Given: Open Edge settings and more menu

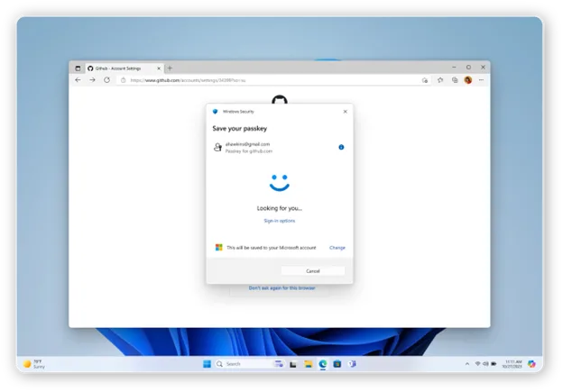Looking at the screenshot, I should click(x=481, y=80).
